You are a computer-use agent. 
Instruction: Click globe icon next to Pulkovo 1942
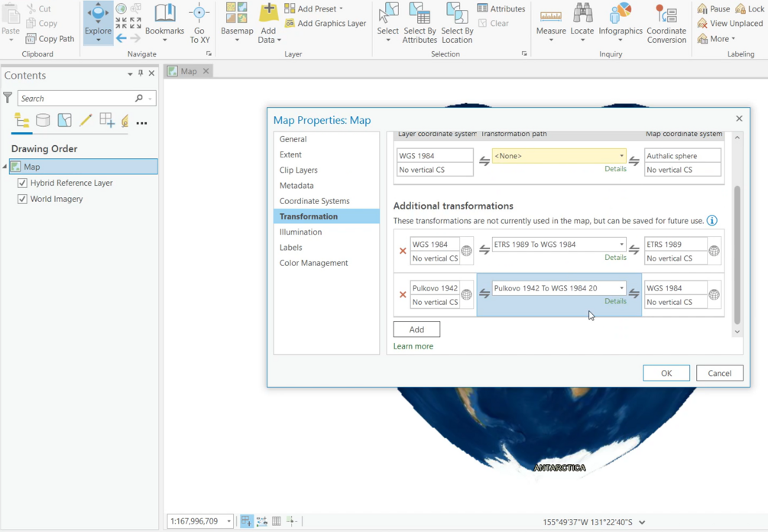[x=466, y=294]
